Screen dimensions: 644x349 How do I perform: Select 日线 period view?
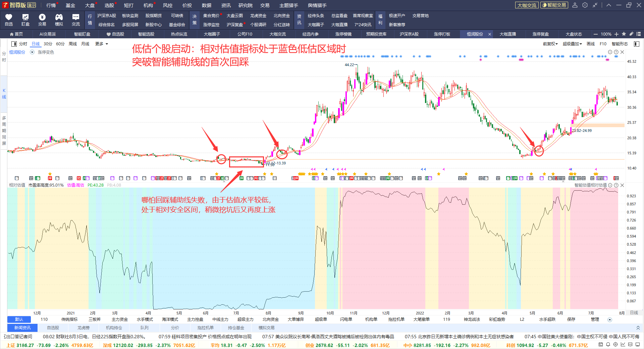click(x=36, y=44)
